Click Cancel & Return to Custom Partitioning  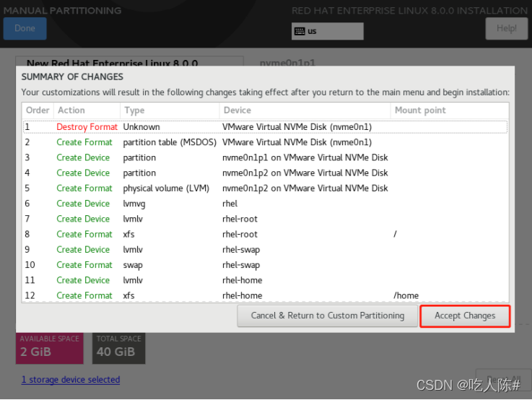tap(328, 316)
